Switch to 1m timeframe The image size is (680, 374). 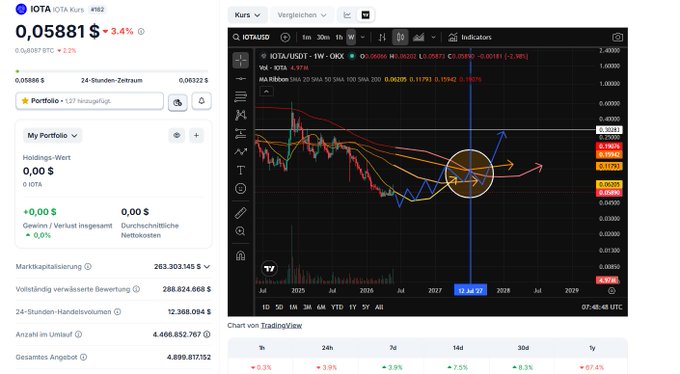click(307, 37)
